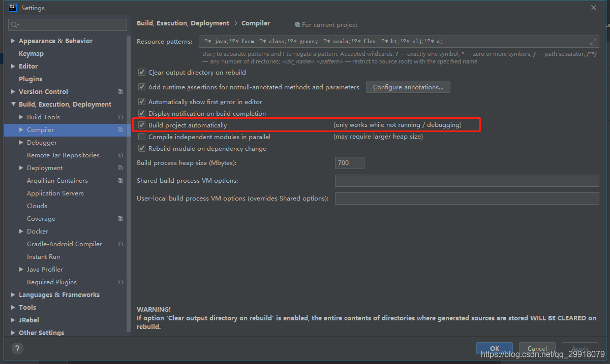Uncheck Clear output directory on rebuild

[142, 72]
